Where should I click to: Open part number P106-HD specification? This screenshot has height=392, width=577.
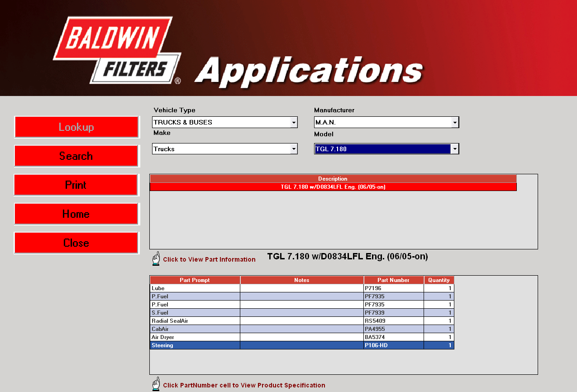click(394, 345)
